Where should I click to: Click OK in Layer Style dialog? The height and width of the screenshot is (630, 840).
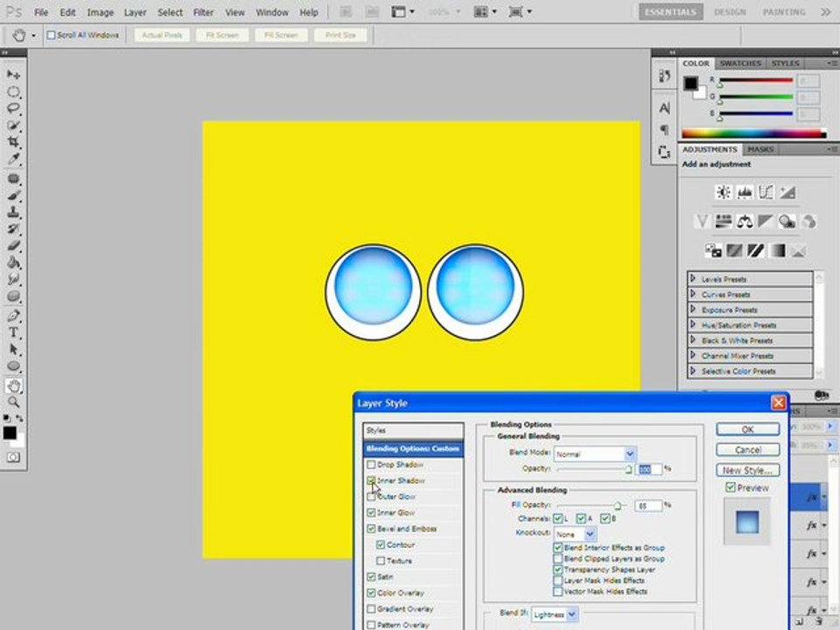[748, 429]
